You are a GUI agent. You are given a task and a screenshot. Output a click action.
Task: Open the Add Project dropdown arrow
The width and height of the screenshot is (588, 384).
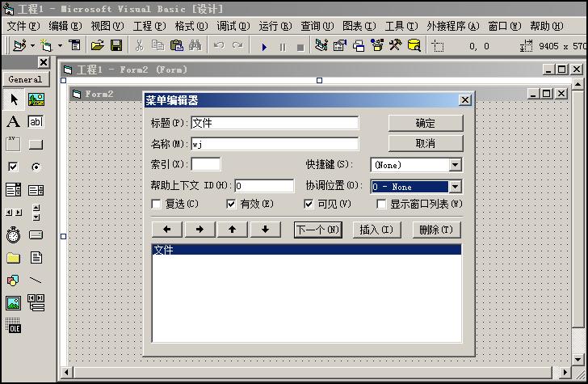click(32, 46)
